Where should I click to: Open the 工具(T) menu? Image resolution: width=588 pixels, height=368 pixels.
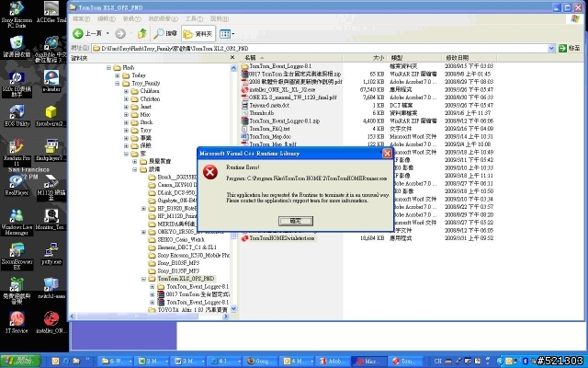(x=194, y=18)
